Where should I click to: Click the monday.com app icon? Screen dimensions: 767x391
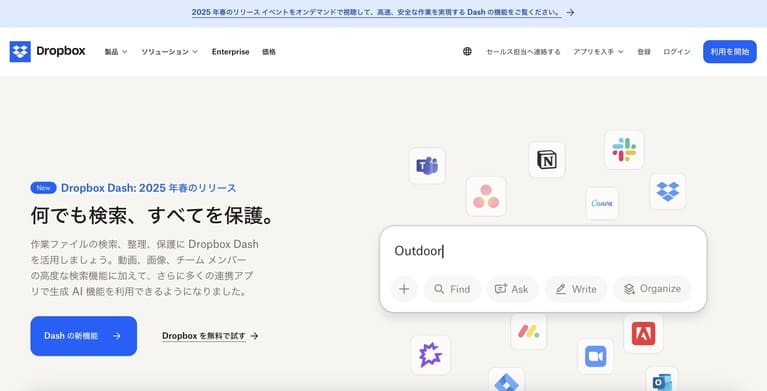click(x=529, y=331)
